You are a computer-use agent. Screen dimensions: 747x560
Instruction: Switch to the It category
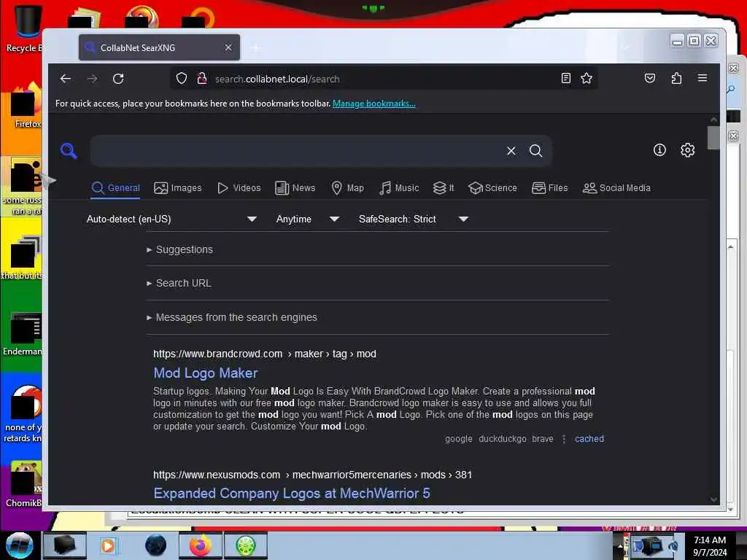click(x=444, y=188)
